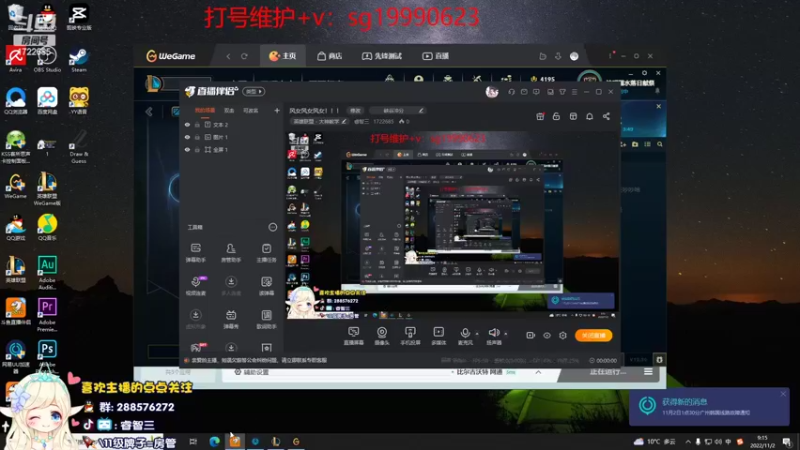Screen dimensions: 800x450
Task: Switch to first scene tab (我的场景)
Action: click(205, 110)
